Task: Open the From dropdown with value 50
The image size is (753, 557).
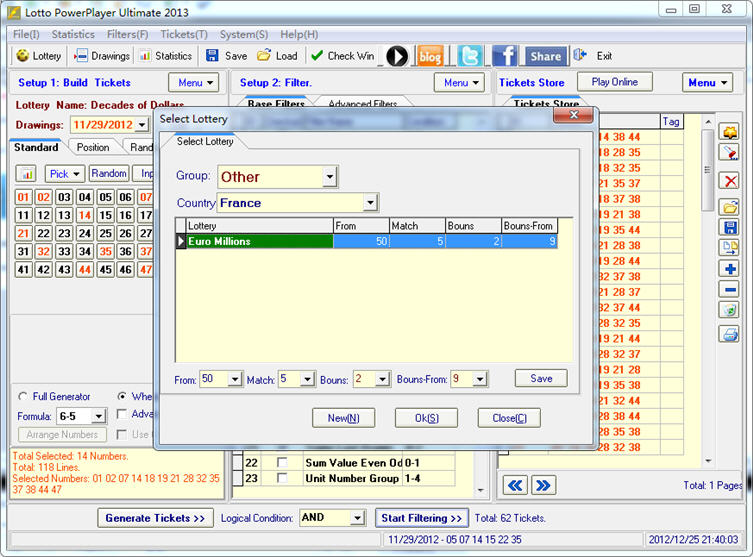Action: coord(234,379)
